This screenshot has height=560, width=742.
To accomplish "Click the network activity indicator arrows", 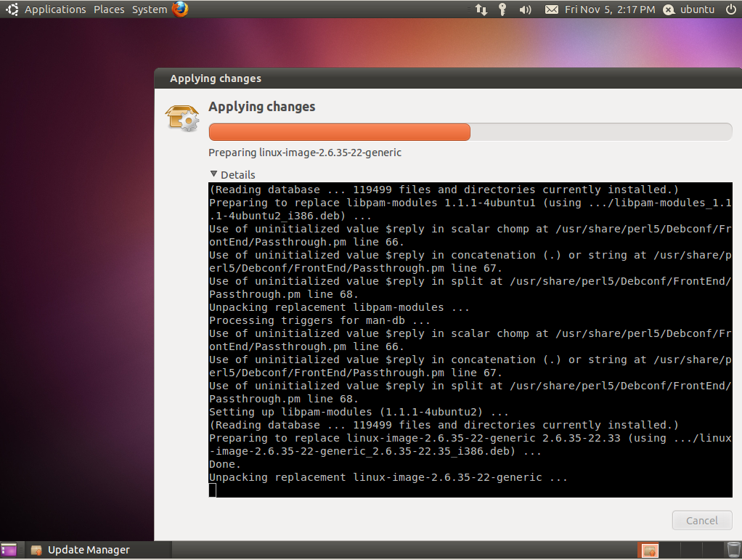I will click(481, 9).
